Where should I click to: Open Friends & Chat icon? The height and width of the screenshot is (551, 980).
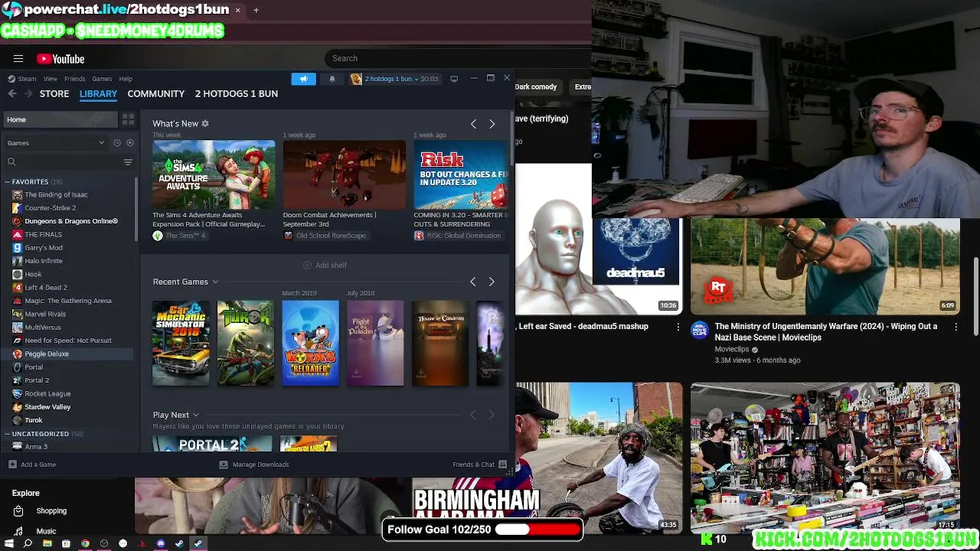click(x=502, y=465)
